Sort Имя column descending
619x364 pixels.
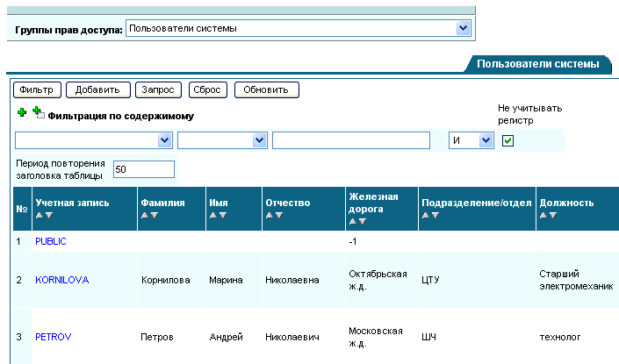coord(223,215)
